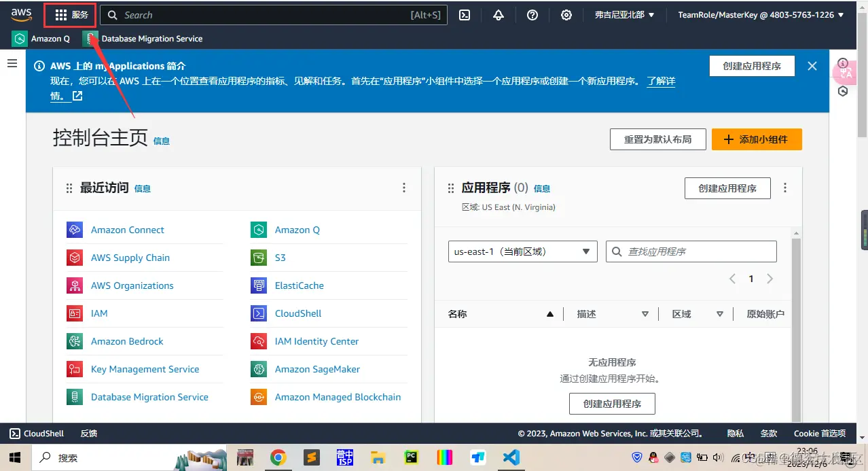
Task: Open the 条款 terms link
Action: pos(769,434)
